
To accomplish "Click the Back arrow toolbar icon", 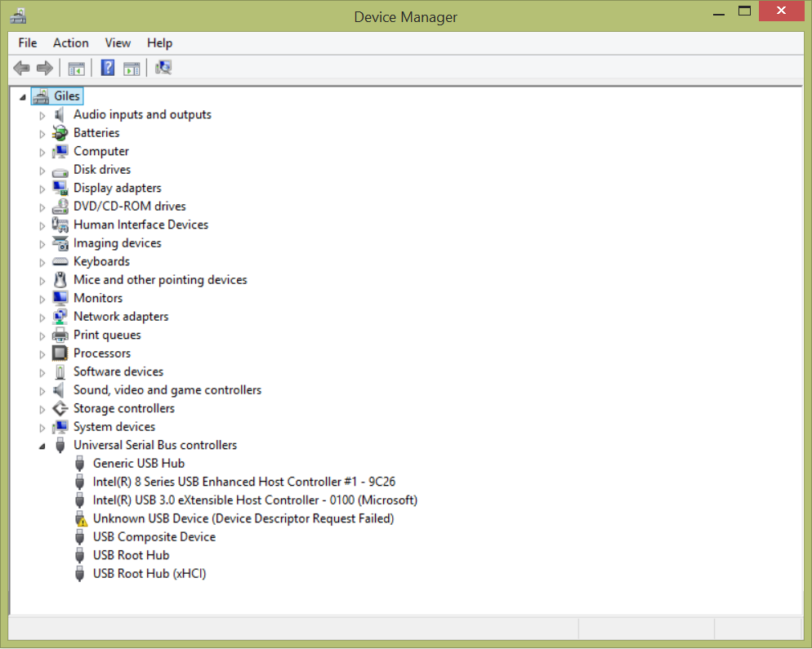I will tap(21, 68).
